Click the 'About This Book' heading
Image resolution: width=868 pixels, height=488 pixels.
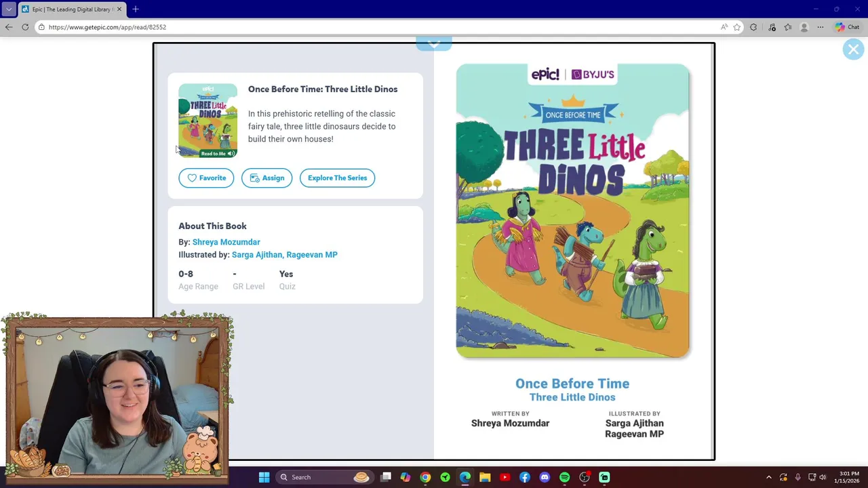[212, 226]
